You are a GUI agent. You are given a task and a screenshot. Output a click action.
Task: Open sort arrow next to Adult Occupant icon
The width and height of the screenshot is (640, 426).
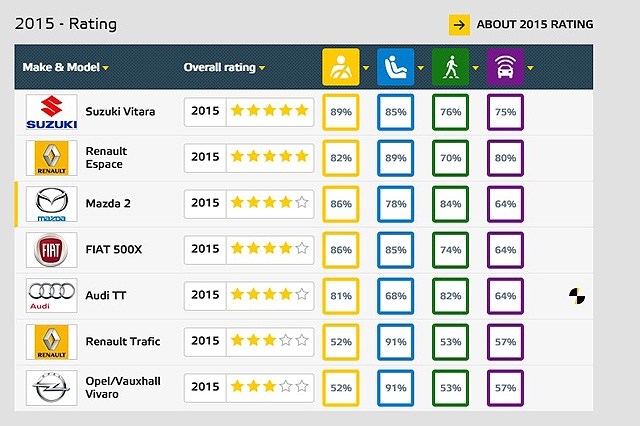tap(366, 68)
